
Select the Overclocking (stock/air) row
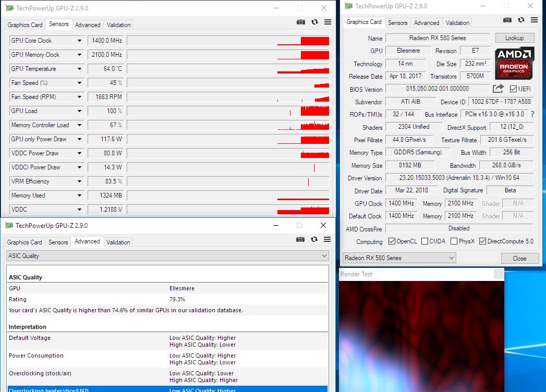tap(167, 377)
